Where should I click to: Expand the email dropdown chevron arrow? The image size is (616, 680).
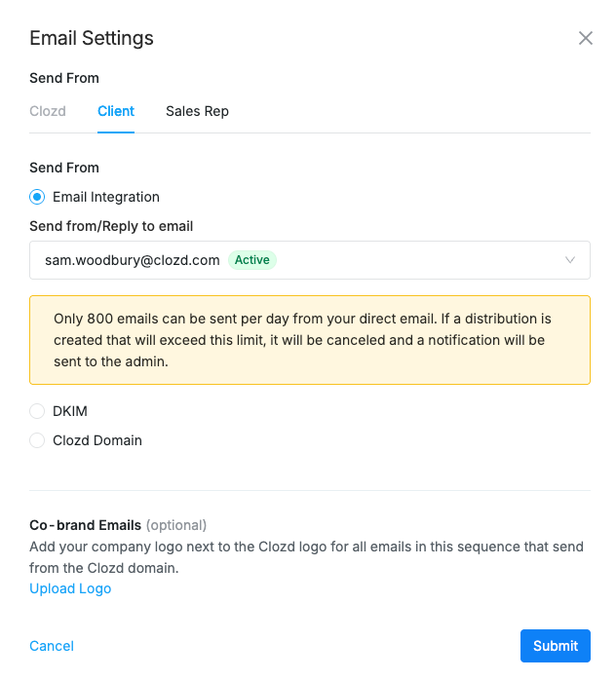[570, 260]
